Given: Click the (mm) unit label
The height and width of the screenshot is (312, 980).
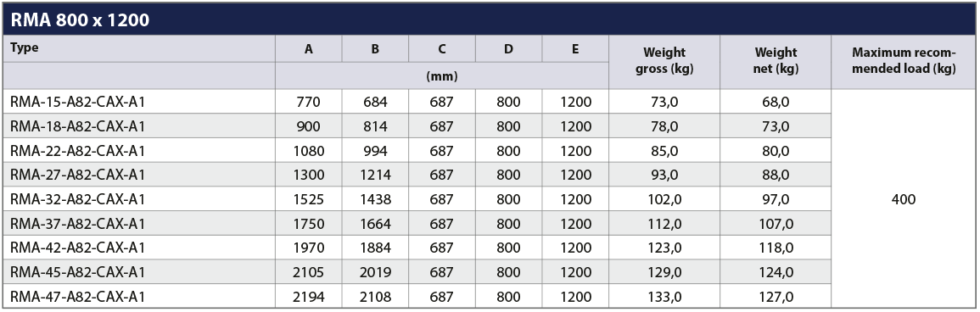Looking at the screenshot, I should coord(442,76).
